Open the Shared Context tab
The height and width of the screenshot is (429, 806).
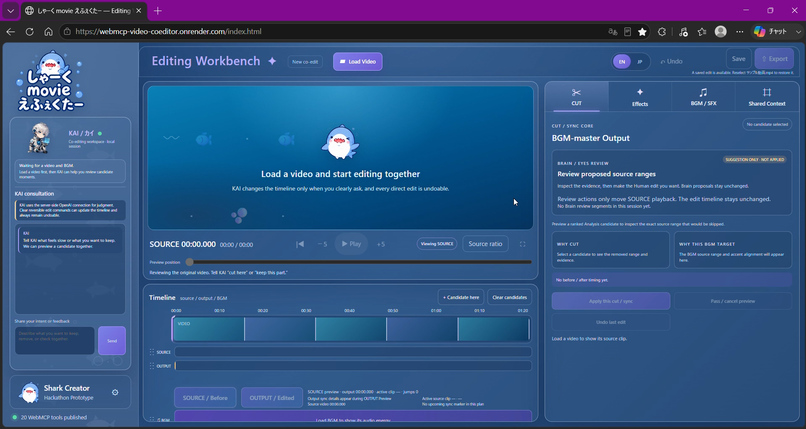pyautogui.click(x=766, y=97)
